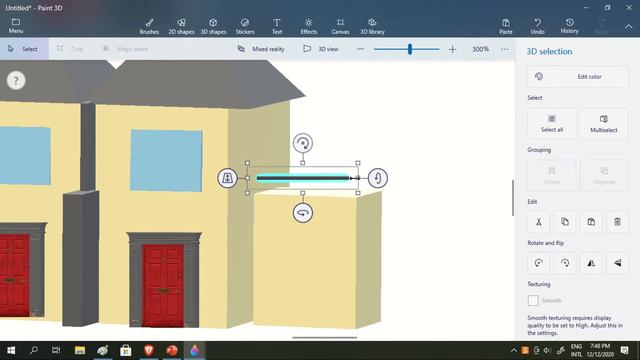Click the volume icon in system tray
This screenshot has height=360, width=640.
[547, 350]
